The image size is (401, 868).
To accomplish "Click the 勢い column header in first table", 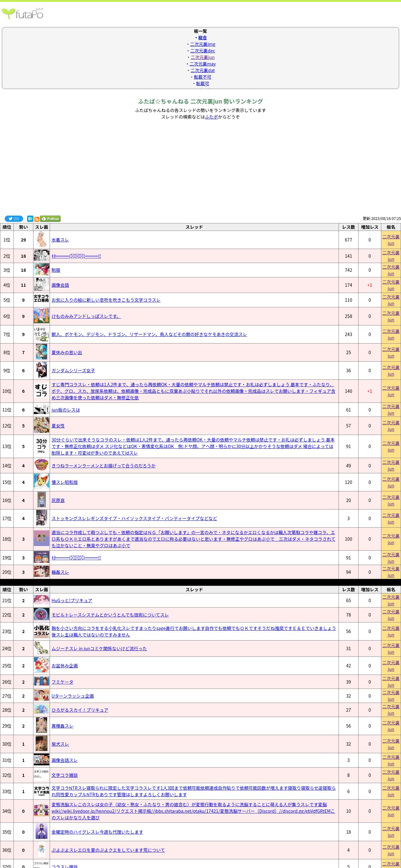I will [23, 227].
